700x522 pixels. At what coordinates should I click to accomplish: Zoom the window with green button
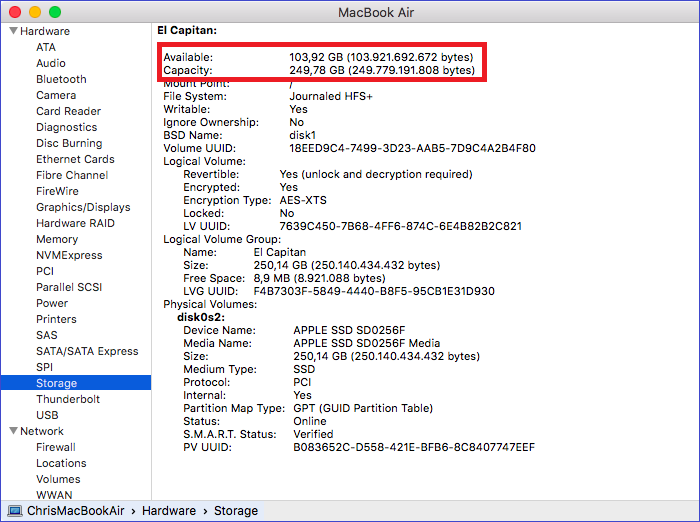coord(55,12)
